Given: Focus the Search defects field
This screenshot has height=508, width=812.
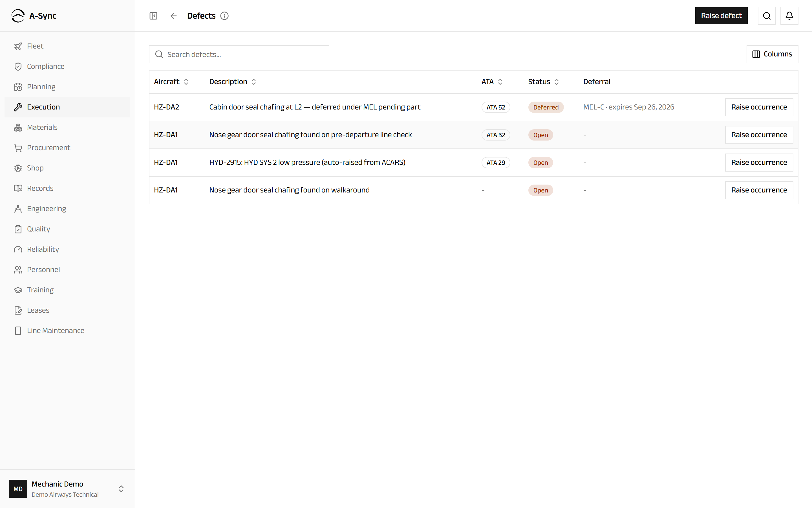Looking at the screenshot, I should click(x=239, y=54).
